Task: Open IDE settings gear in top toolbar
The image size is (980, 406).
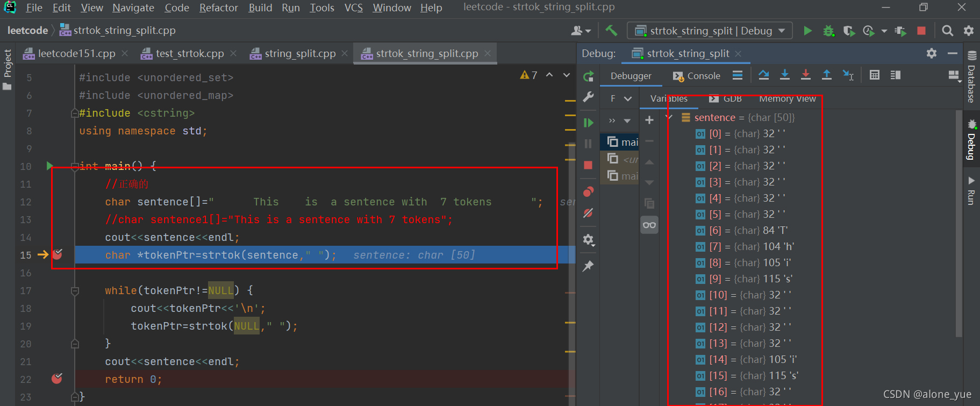Action: (x=968, y=31)
